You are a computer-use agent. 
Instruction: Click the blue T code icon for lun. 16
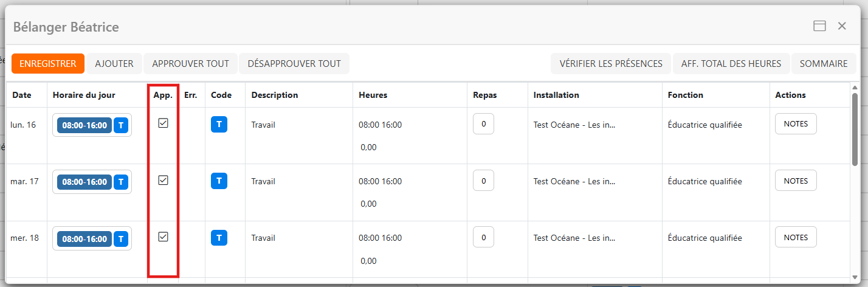click(219, 125)
